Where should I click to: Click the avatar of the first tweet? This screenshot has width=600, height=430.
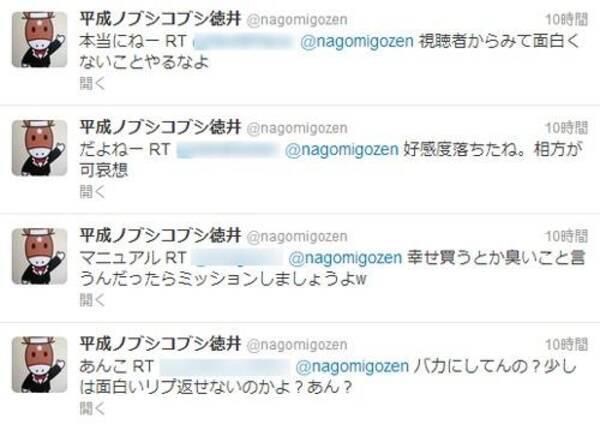(x=39, y=40)
